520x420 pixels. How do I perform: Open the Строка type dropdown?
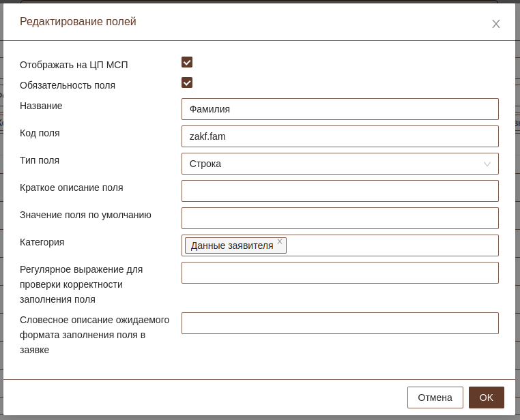click(339, 164)
